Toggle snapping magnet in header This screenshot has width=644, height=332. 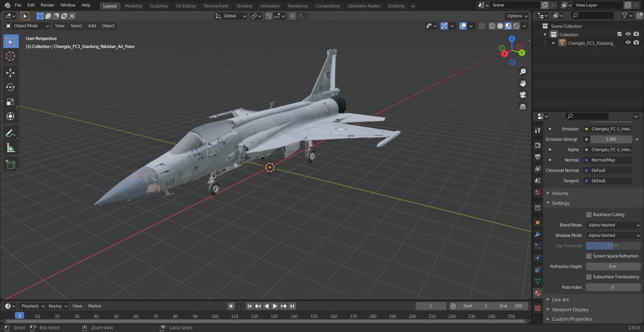[269, 16]
